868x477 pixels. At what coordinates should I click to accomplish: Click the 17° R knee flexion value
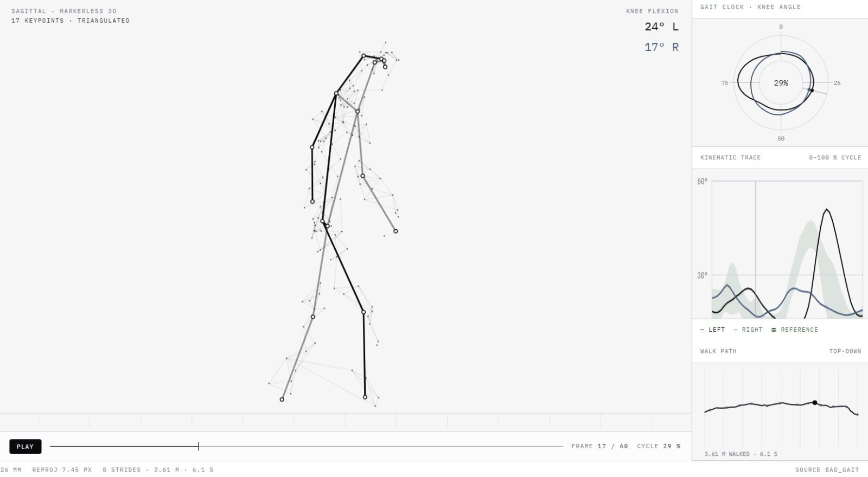point(661,47)
